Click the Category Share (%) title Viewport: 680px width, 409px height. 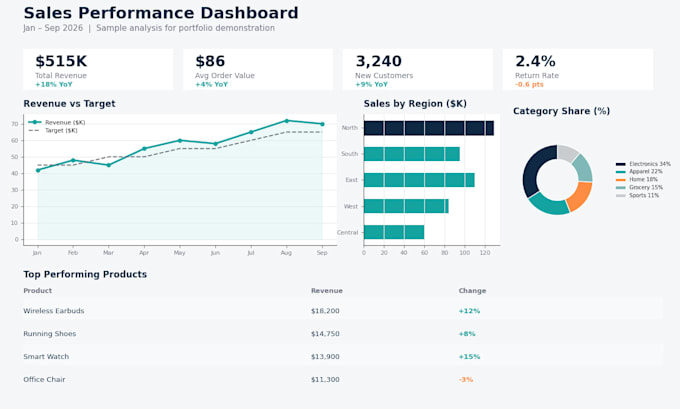(561, 111)
